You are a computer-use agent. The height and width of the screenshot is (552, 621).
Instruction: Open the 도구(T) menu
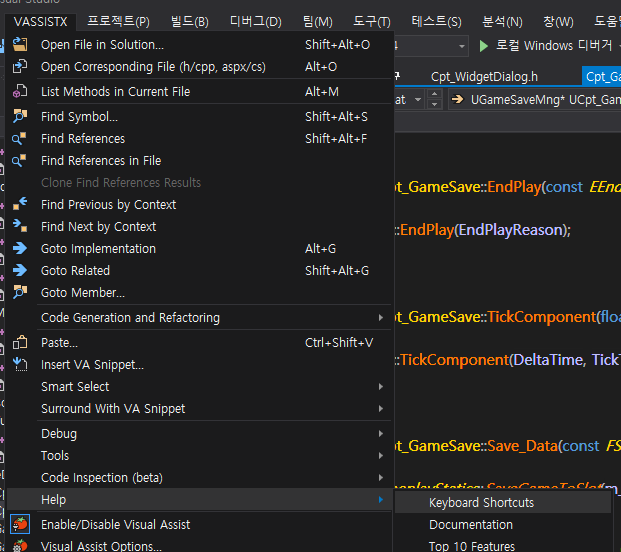(x=371, y=21)
